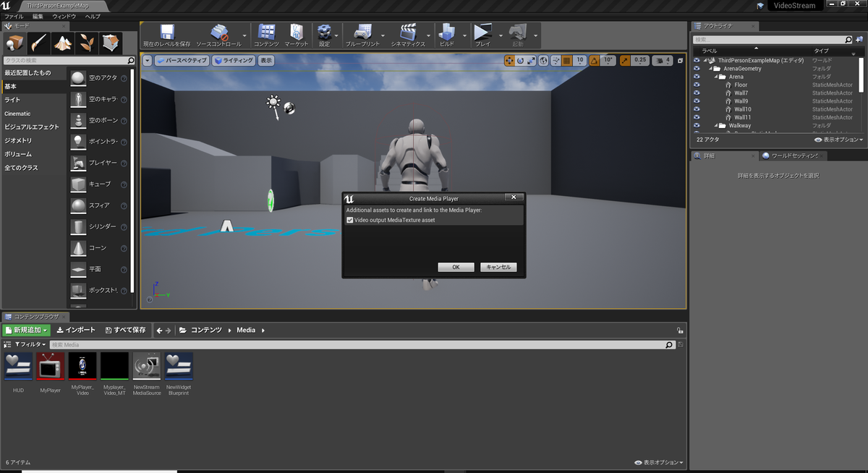868x473 pixels.
Task: Click the outliner search field
Action: click(x=773, y=40)
